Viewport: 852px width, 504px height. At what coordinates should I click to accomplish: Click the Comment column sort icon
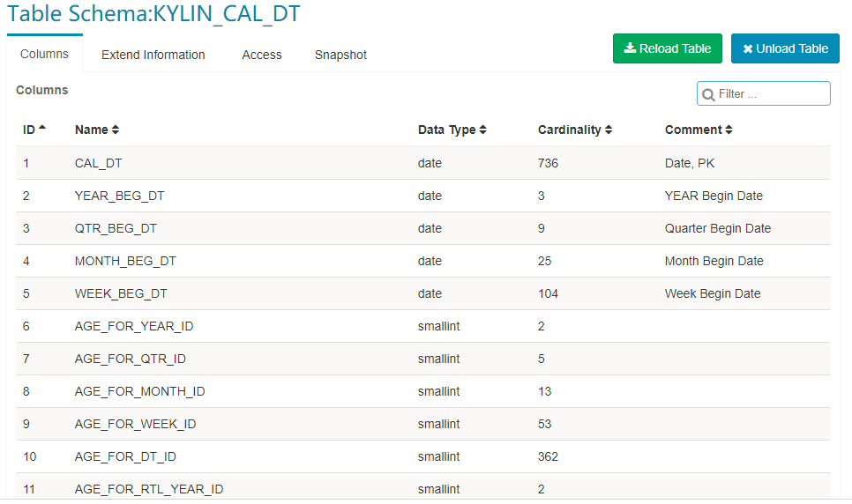point(729,130)
